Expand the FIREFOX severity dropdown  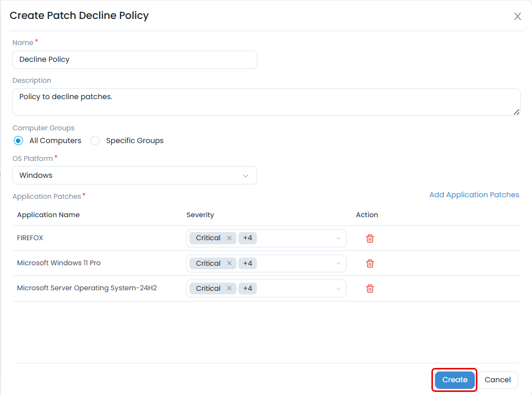(338, 238)
